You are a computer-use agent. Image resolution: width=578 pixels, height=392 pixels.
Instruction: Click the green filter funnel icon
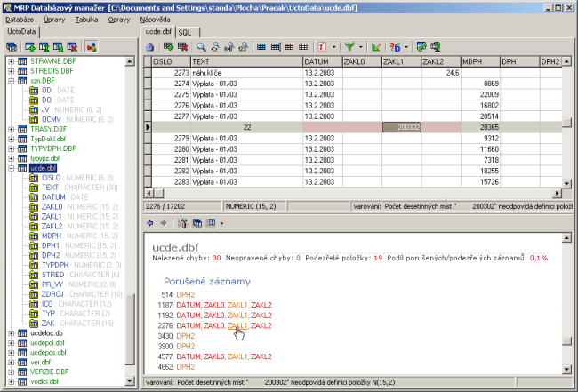click(351, 45)
